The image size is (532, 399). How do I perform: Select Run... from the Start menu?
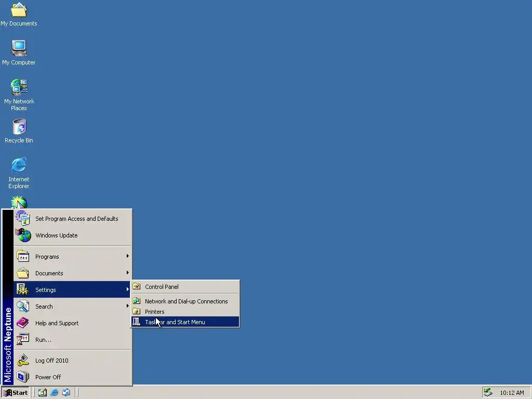72,340
